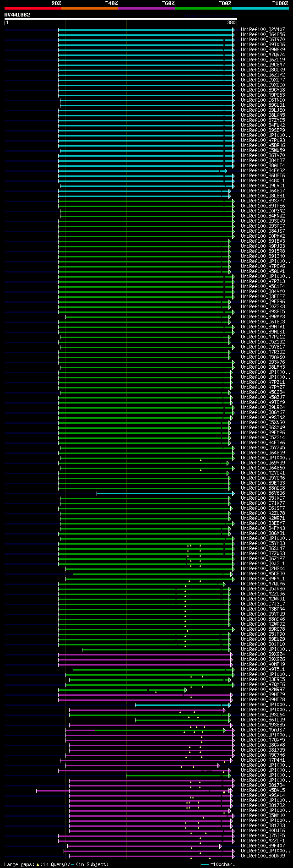The width and height of the screenshot is (293, 868).
Task: Select the UniRef100_O64859 label
Action: pyautogui.click(x=263, y=453)
